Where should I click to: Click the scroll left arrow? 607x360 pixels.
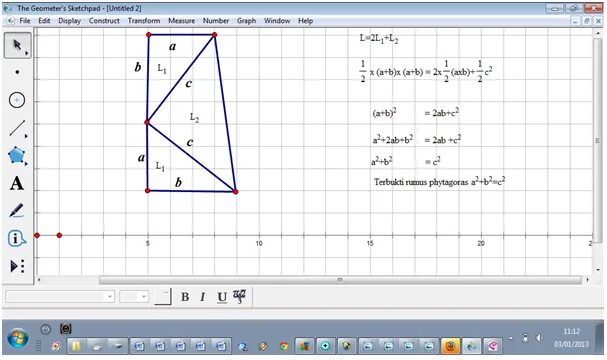38,279
